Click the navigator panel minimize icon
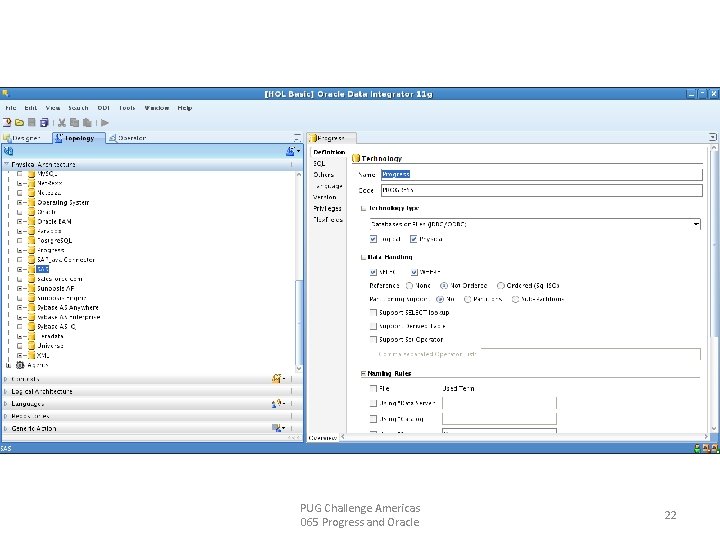The height and width of the screenshot is (540, 720). click(297, 137)
